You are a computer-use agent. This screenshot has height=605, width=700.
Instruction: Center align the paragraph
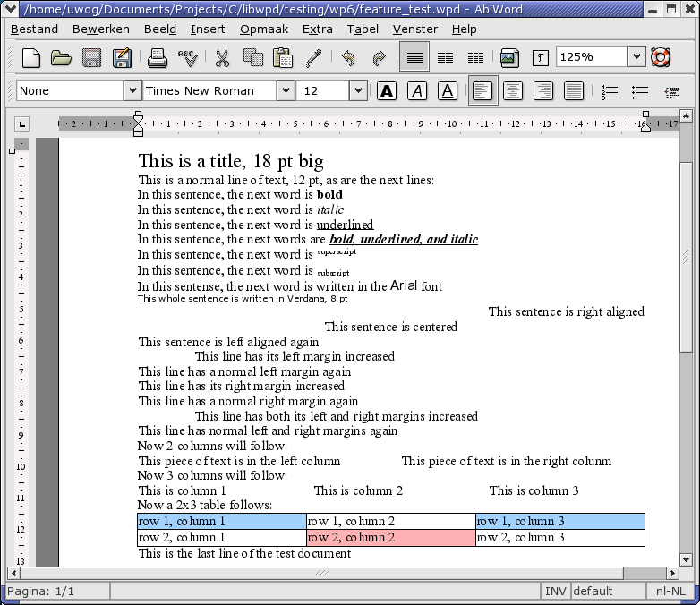tap(513, 91)
